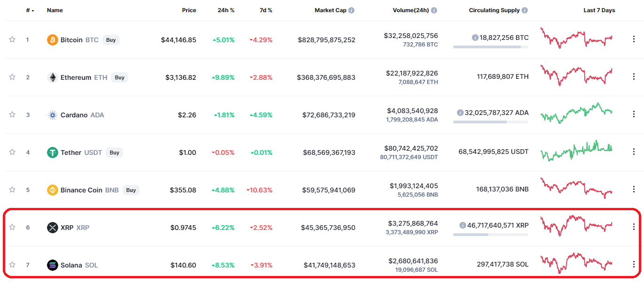
Task: Sort by the 7d % column header
Action: coord(266,10)
